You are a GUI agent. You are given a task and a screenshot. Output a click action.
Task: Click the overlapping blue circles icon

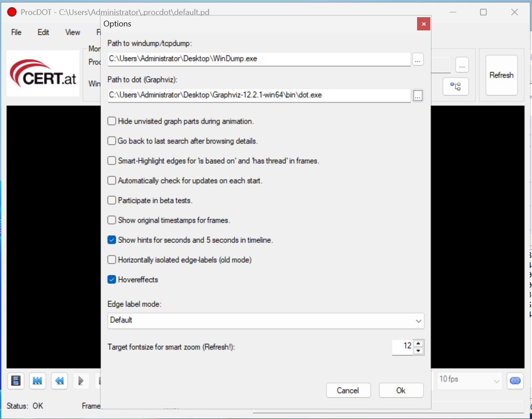514,381
